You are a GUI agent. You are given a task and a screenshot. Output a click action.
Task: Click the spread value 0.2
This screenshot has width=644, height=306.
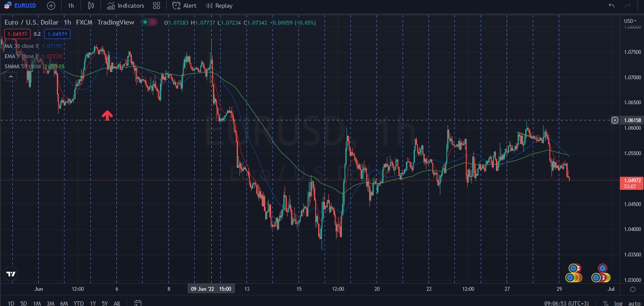37,34
